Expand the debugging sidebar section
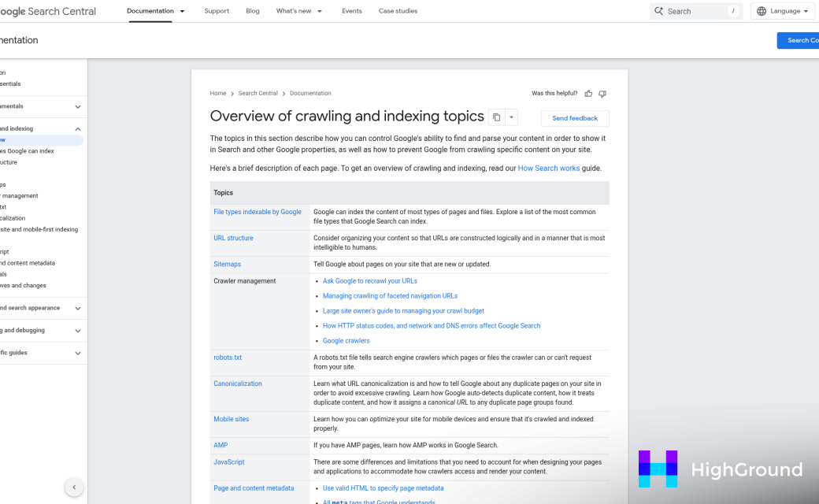Screen dimensions: 819x504 [77, 330]
